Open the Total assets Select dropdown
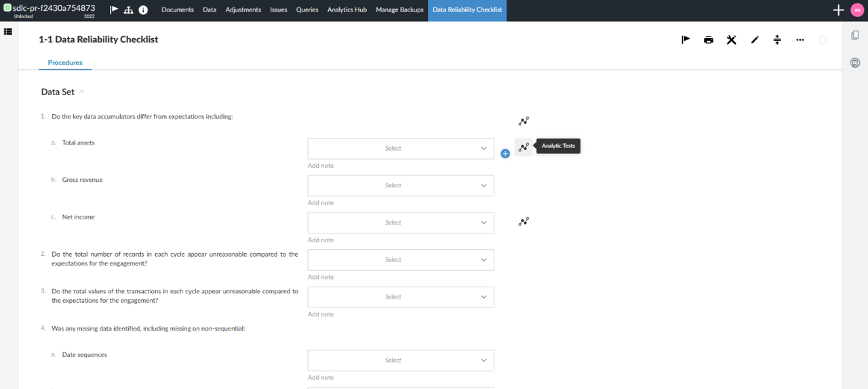Screen dimensions: 868x389 click(401, 149)
